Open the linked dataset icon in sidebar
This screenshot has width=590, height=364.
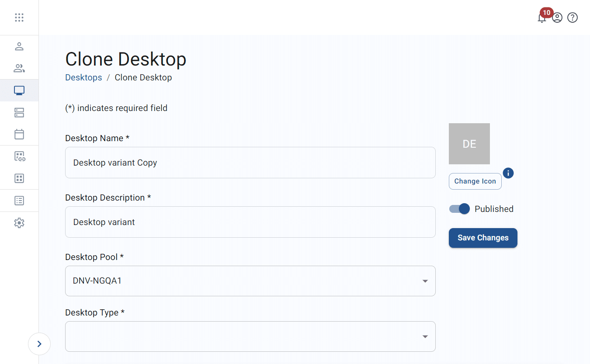pyautogui.click(x=20, y=156)
